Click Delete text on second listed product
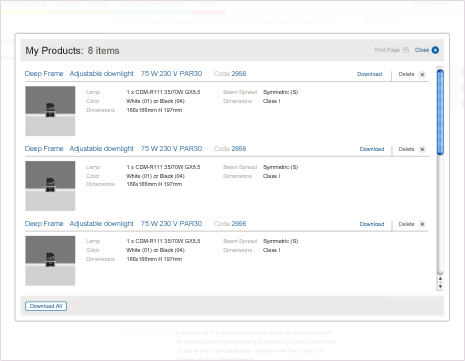 (406, 149)
